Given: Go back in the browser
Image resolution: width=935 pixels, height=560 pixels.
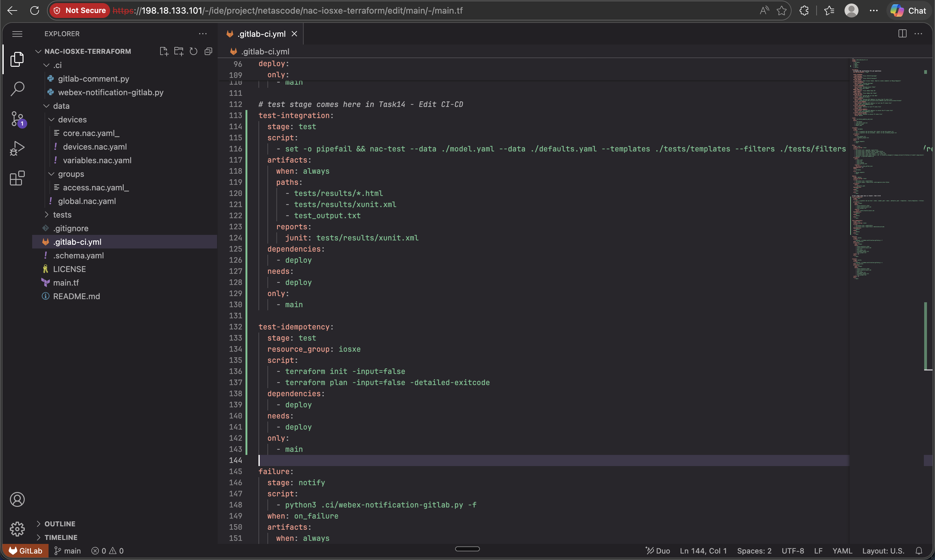Looking at the screenshot, I should (x=12, y=11).
